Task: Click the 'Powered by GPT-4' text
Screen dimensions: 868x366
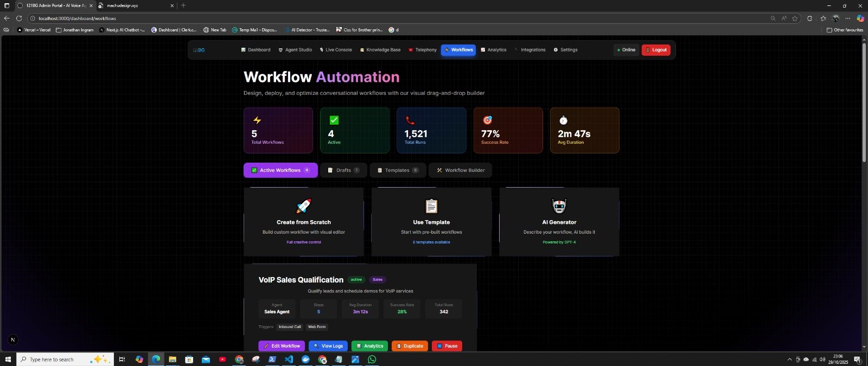Action: point(559,242)
